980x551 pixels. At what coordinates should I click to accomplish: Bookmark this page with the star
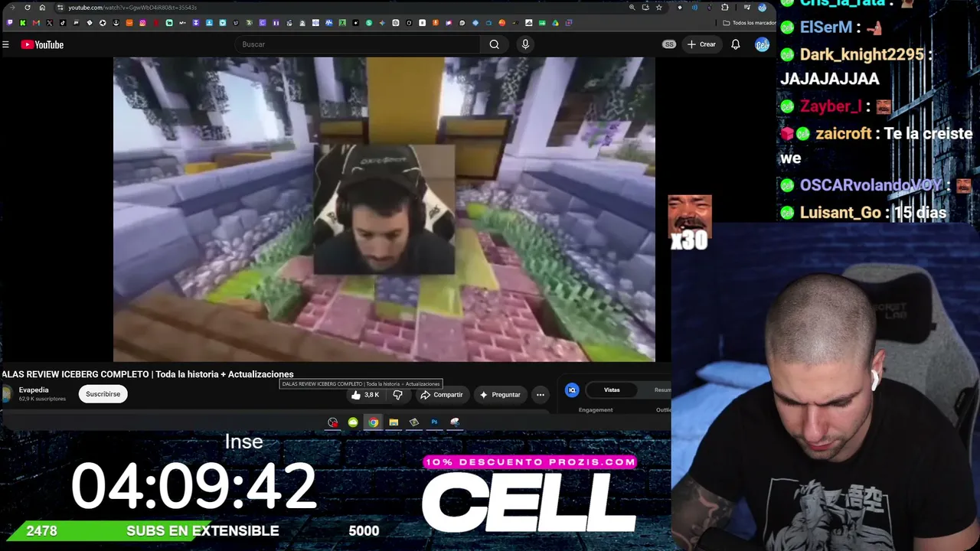click(x=658, y=8)
